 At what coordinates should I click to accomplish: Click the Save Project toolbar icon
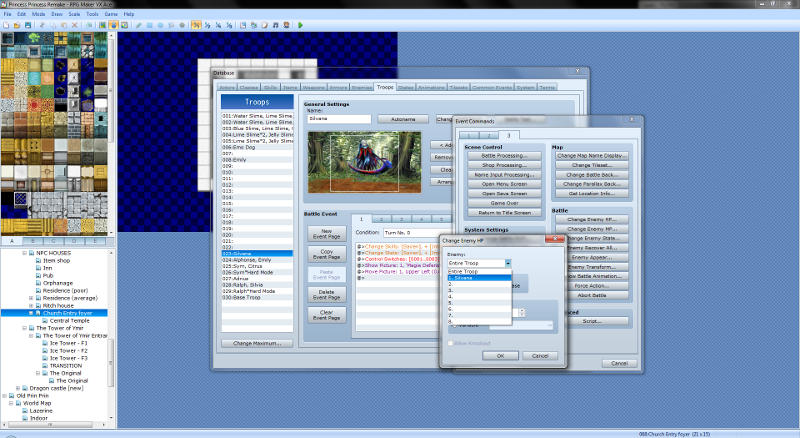(28, 25)
